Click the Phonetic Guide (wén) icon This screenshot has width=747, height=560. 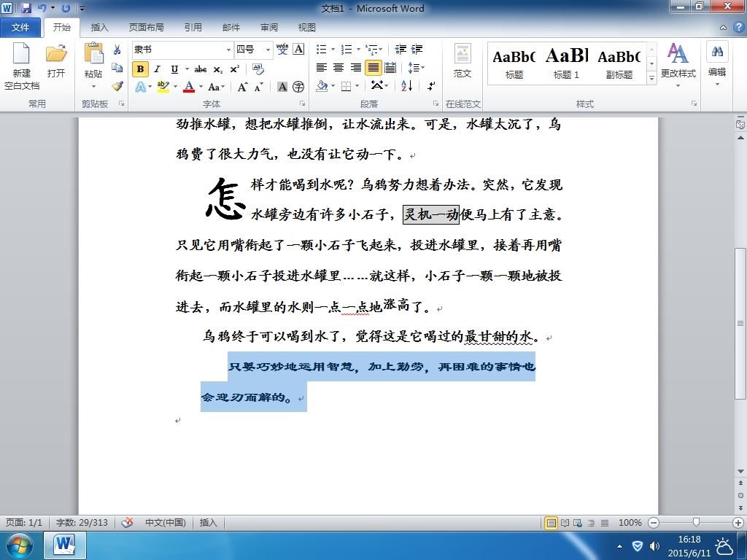[x=282, y=49]
